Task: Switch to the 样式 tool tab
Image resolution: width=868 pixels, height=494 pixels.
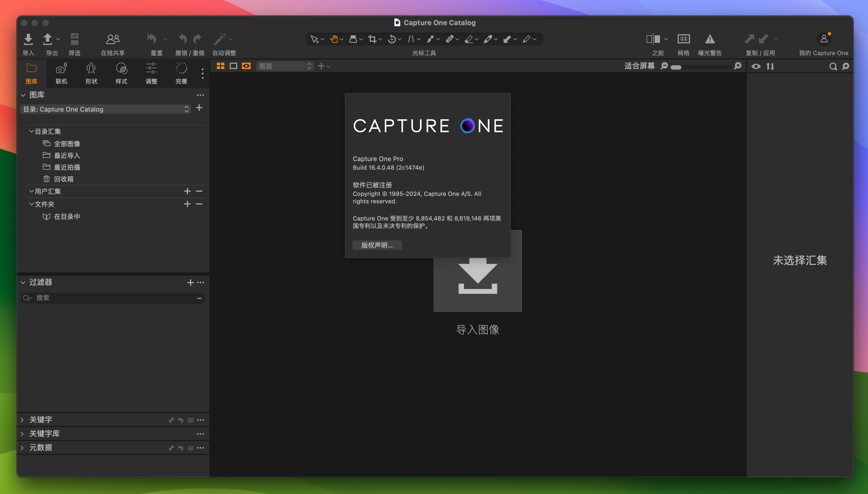Action: 121,73
